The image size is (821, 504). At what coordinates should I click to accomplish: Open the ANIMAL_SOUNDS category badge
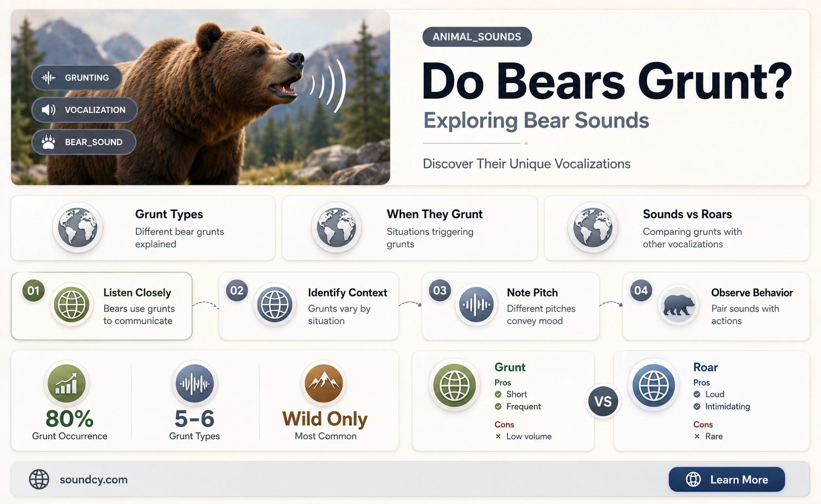pos(477,37)
